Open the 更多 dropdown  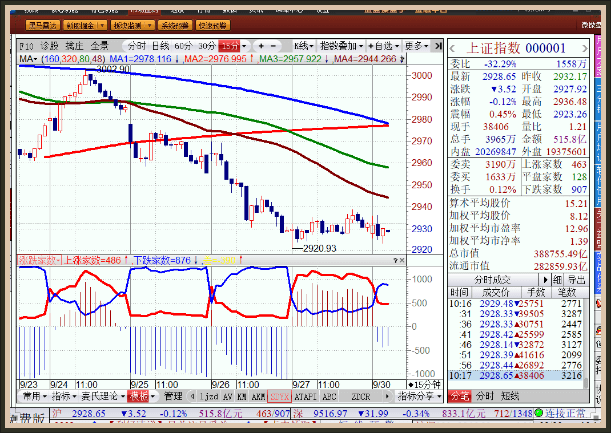[416, 46]
